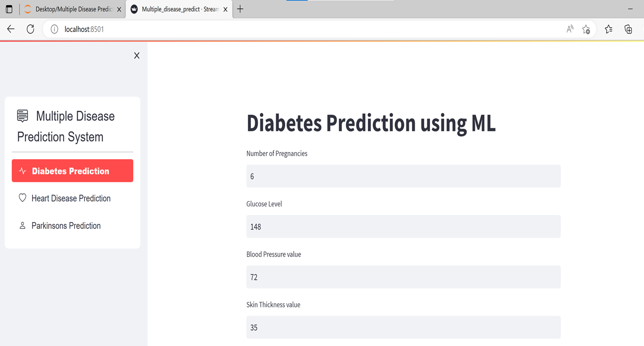This screenshot has height=346, width=644.
Task: Close the Desktop/Multiple Disease Predict tab
Action: pyautogui.click(x=119, y=10)
